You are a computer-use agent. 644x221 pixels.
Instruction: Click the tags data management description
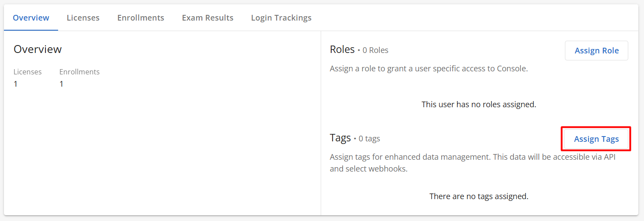(x=473, y=163)
